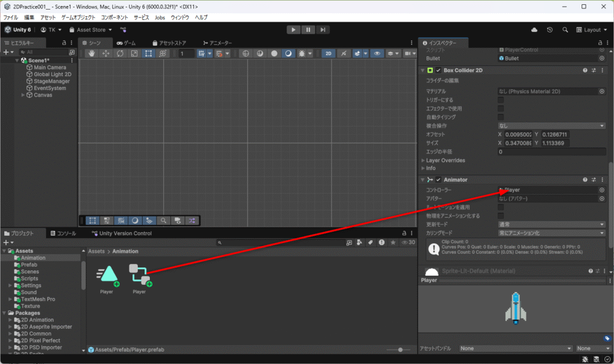Select the Rotate tool in scene toolbar
This screenshot has height=364, width=614.
pos(120,53)
